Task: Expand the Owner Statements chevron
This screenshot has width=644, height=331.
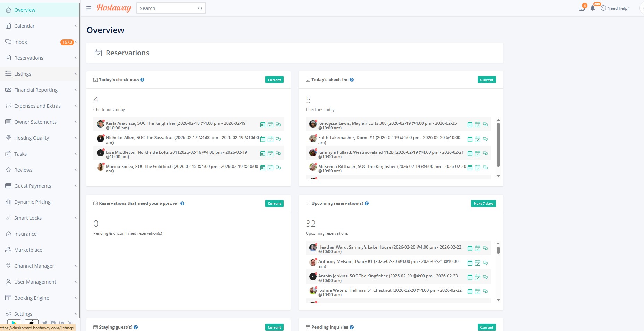Action: [x=76, y=122]
